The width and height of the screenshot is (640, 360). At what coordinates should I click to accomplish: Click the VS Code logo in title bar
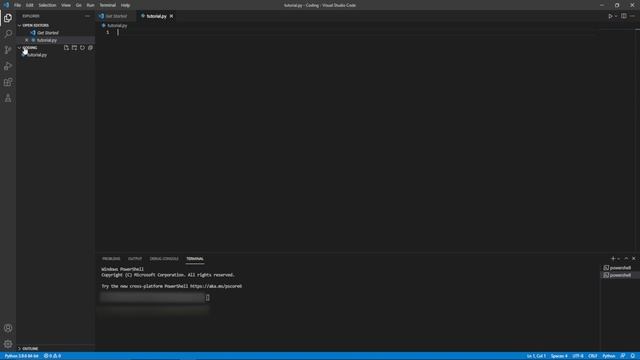click(6, 5)
